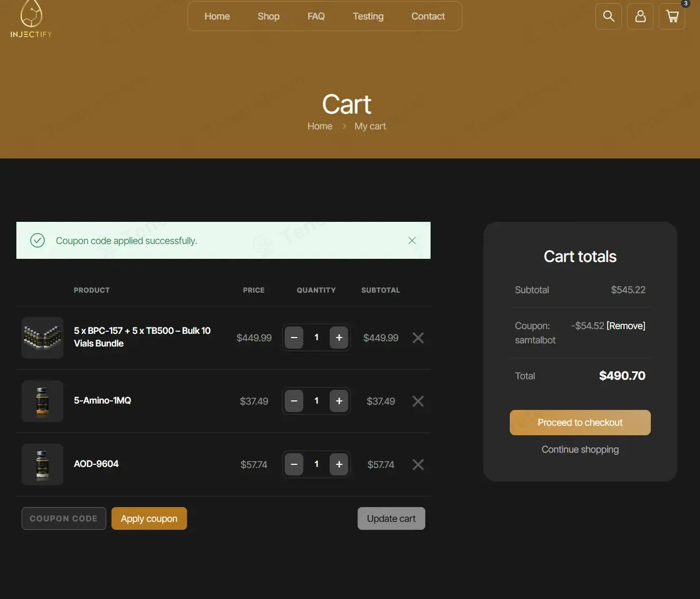Remove BPC-157 + TB500 bundle from cart

pyautogui.click(x=418, y=338)
